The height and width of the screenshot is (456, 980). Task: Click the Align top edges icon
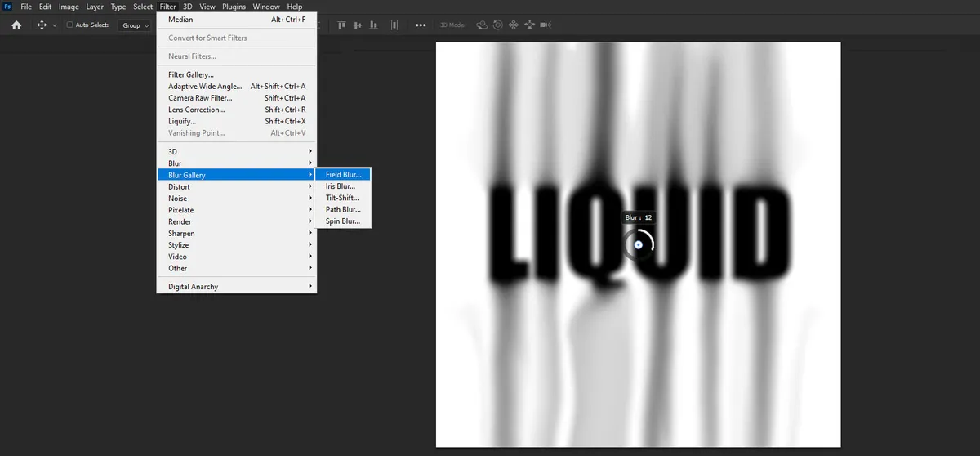tap(340, 25)
